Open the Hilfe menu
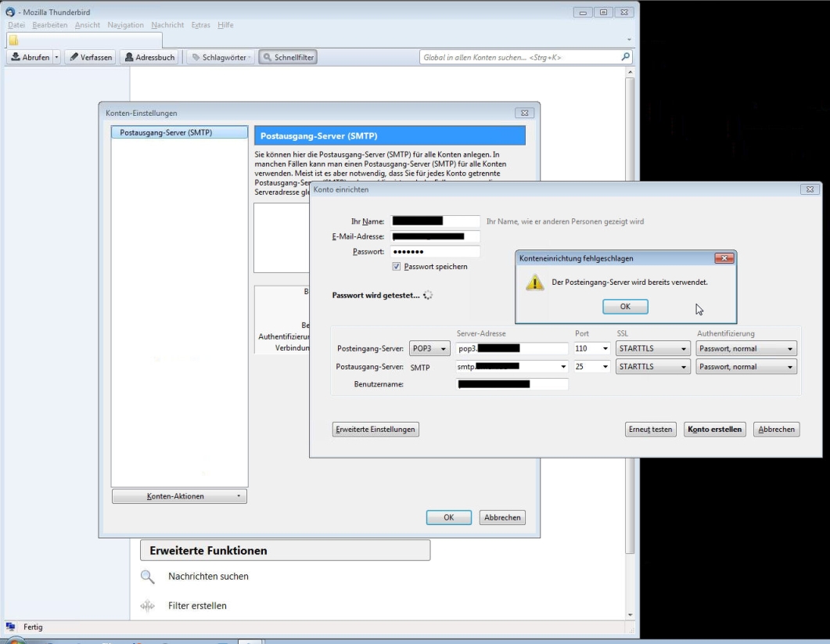Screen dimensions: 830x644 pyautogui.click(x=225, y=25)
